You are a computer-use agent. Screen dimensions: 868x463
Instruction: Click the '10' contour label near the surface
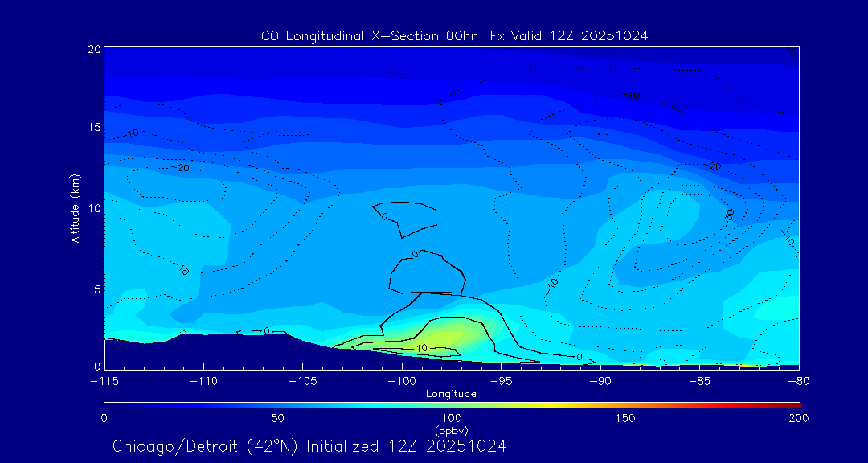(x=422, y=348)
